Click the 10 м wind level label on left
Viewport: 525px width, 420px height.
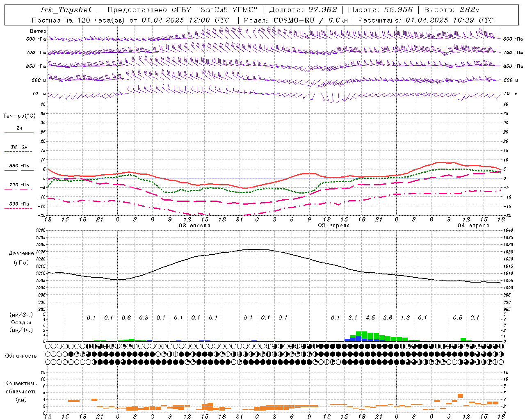tap(39, 94)
